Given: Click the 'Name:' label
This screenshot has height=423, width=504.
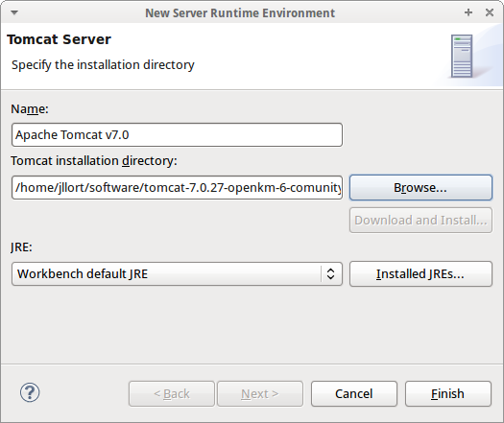Looking at the screenshot, I should (x=30, y=109).
